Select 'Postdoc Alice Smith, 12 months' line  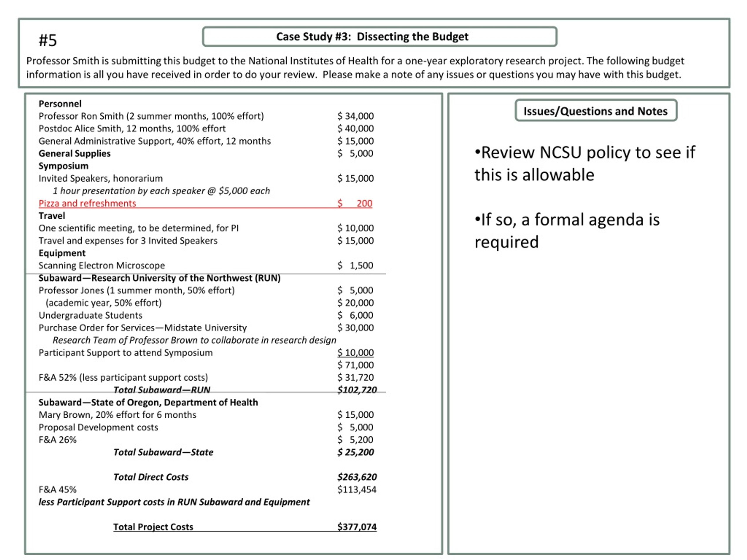[132, 129]
